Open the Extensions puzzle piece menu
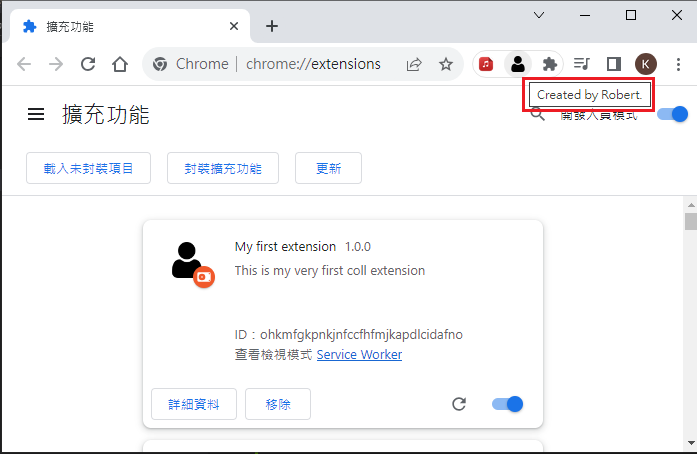 pos(549,64)
